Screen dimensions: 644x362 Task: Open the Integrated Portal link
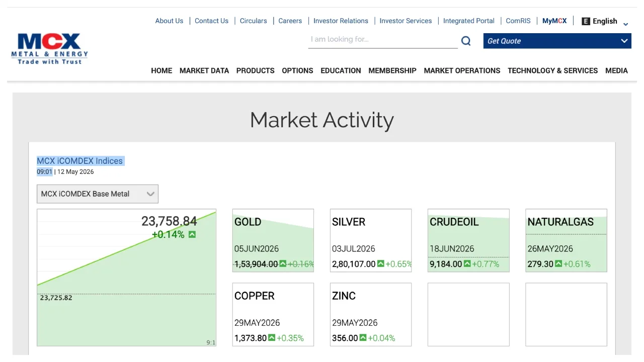coord(469,21)
